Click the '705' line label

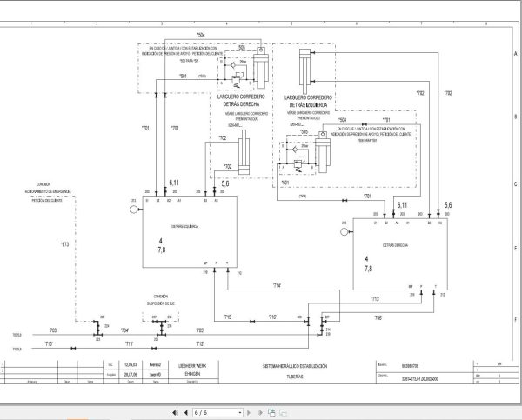pyautogui.click(x=199, y=330)
